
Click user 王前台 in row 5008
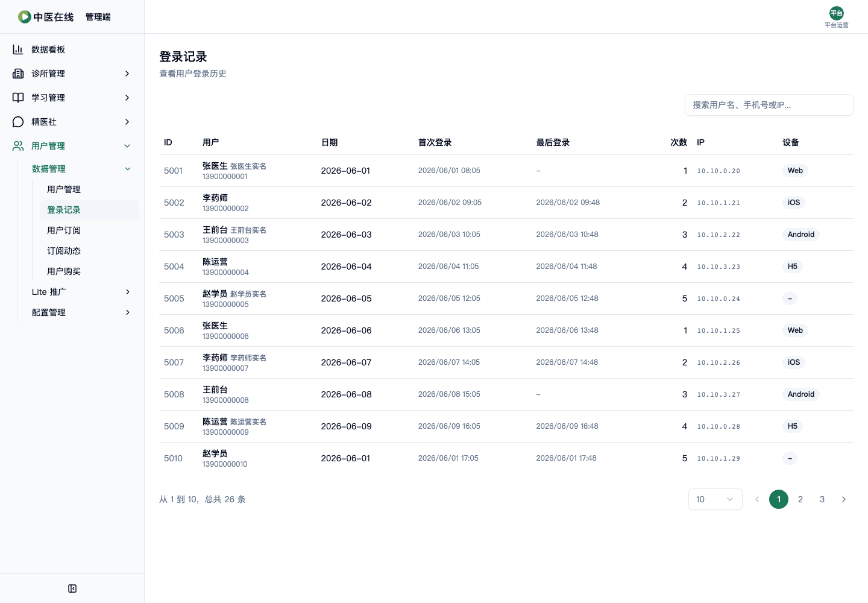[215, 390]
